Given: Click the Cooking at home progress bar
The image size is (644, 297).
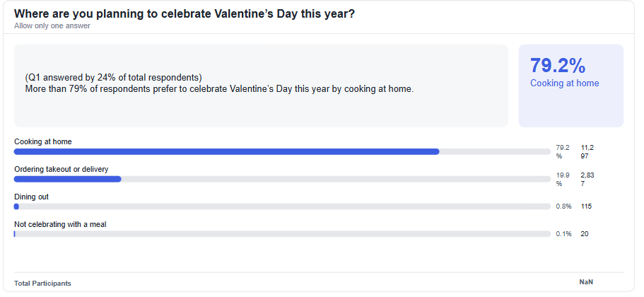Looking at the screenshot, I should (282, 151).
